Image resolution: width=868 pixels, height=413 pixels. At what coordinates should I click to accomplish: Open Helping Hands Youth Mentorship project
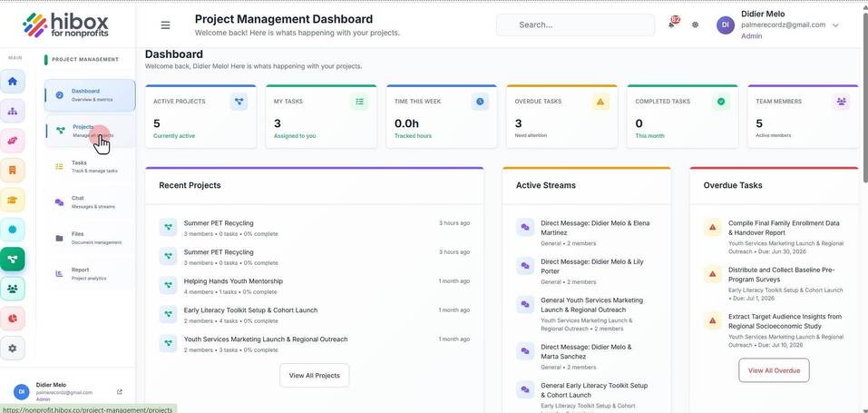point(315,286)
